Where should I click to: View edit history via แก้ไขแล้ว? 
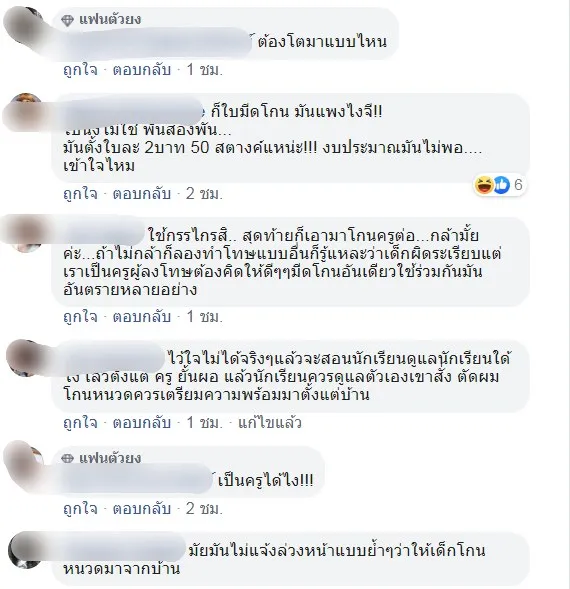click(x=270, y=423)
